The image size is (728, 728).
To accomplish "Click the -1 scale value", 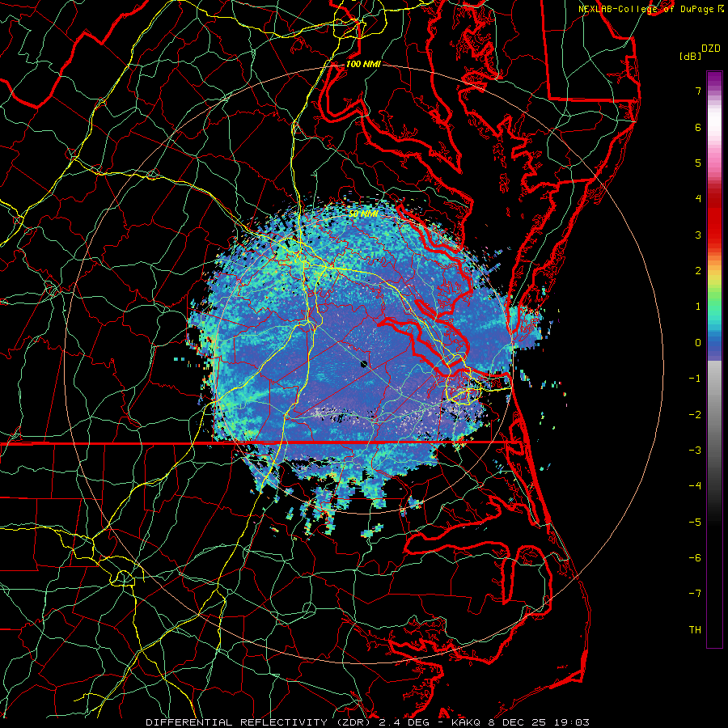I will click(x=695, y=379).
